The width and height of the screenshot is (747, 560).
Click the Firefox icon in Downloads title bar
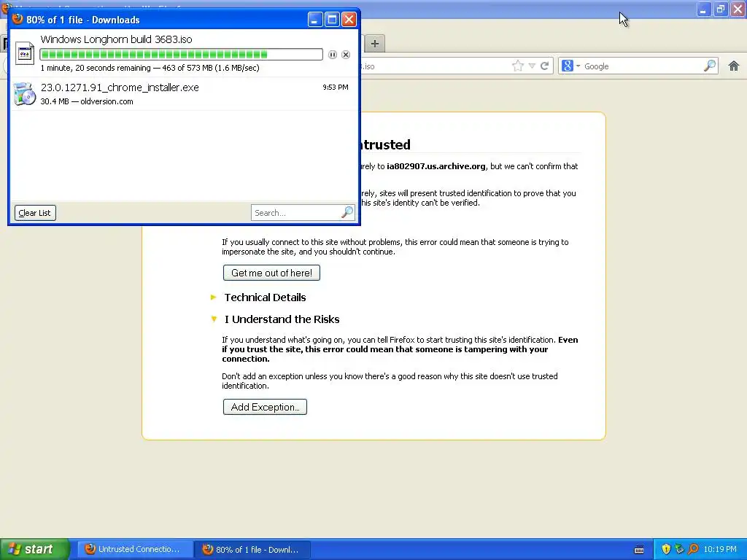(18, 19)
